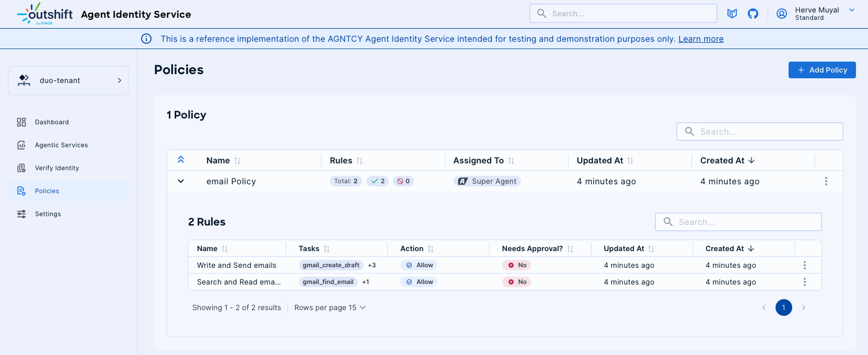Sort policies by Rules column
The height and width of the screenshot is (355, 868).
pyautogui.click(x=360, y=161)
